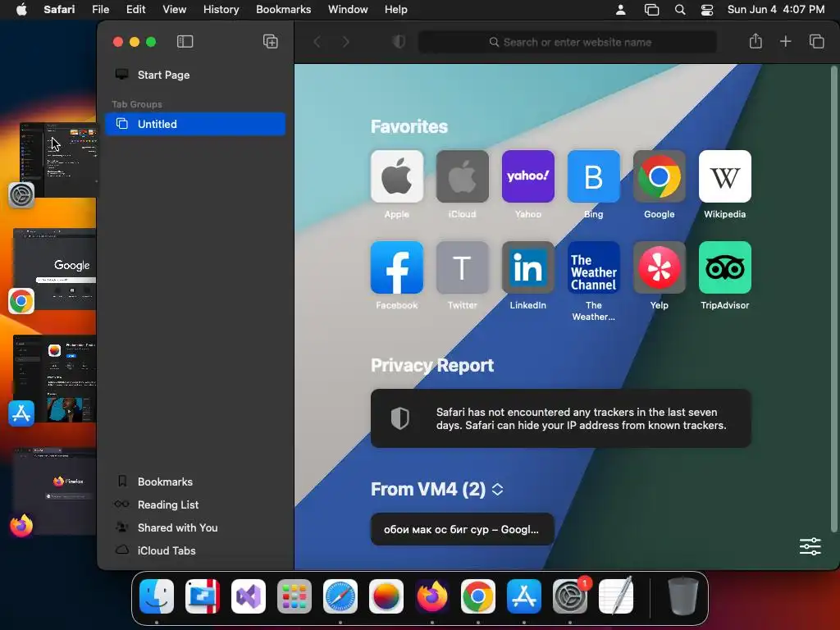Open the обои мак ос биг сур iCloud tab

point(463,529)
